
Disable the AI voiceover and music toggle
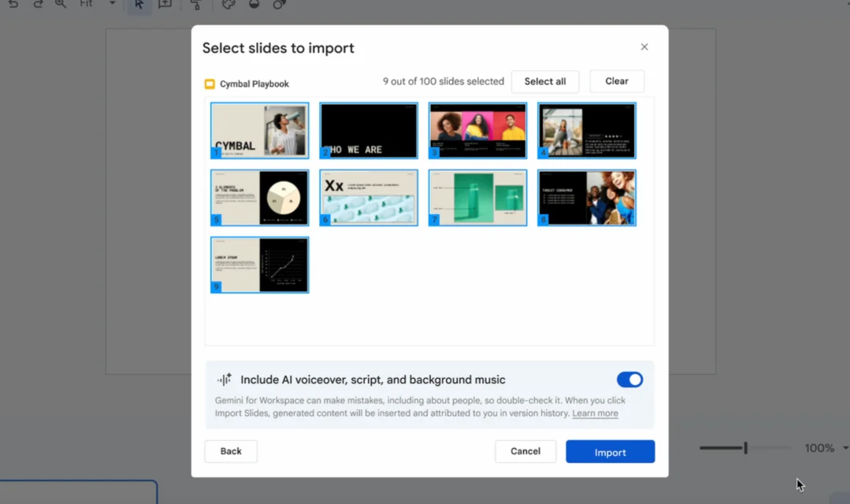click(629, 380)
